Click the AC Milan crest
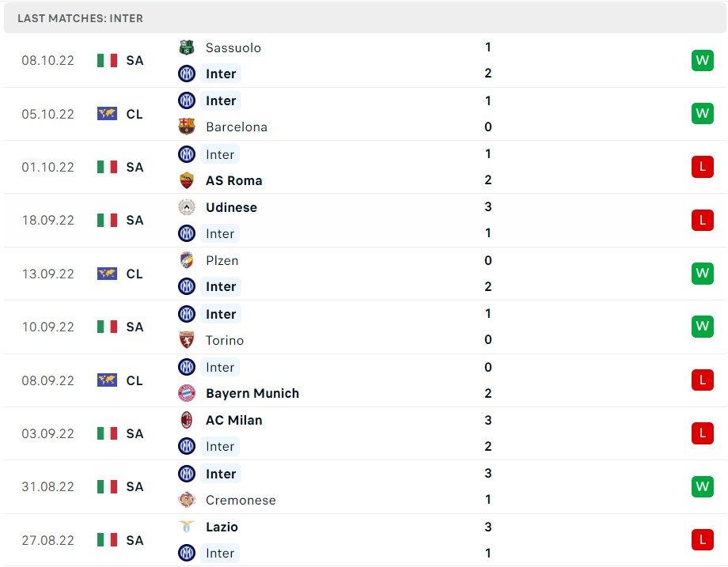728x567 pixels. click(x=187, y=420)
